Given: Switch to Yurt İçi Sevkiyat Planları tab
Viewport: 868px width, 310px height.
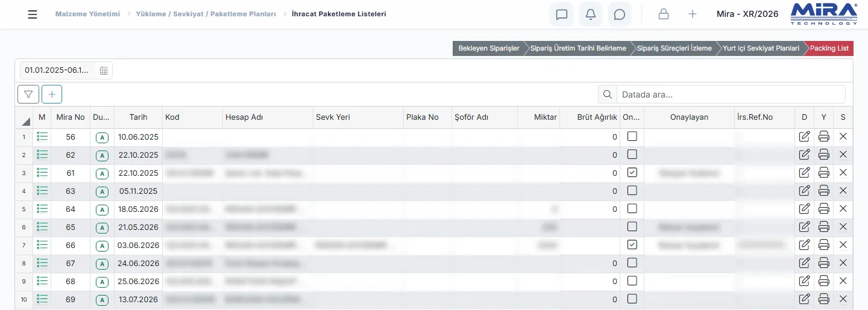Looking at the screenshot, I should pos(761,48).
